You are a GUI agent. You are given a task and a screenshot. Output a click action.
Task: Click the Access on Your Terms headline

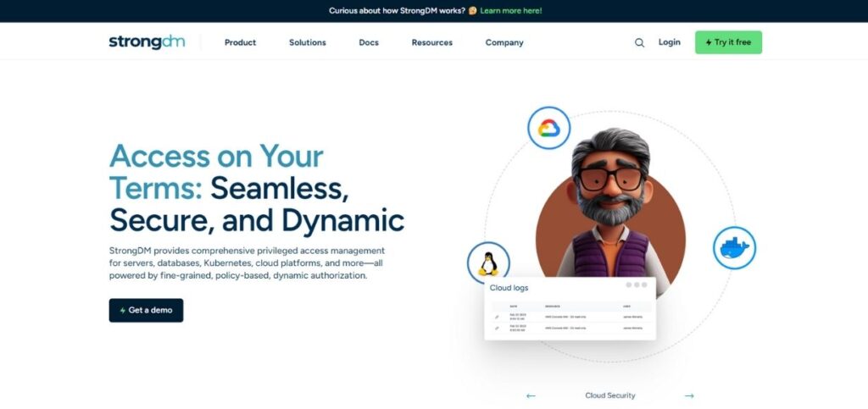point(256,189)
